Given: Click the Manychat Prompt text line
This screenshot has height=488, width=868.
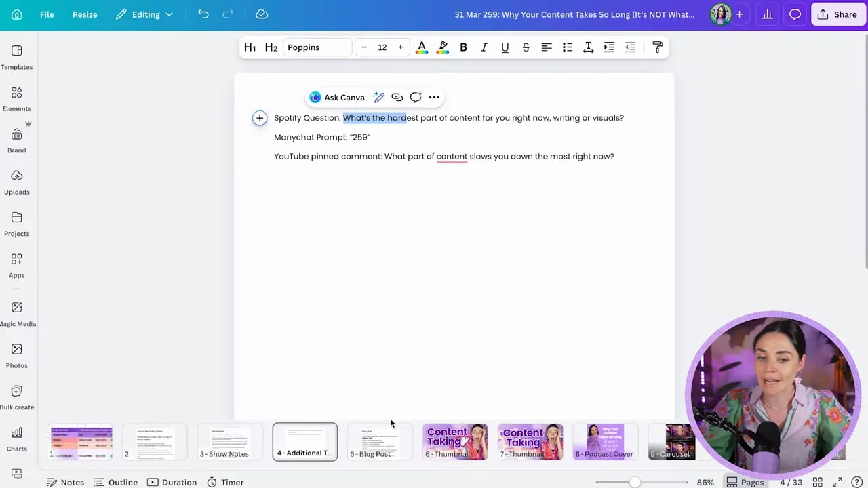Looking at the screenshot, I should click(322, 137).
